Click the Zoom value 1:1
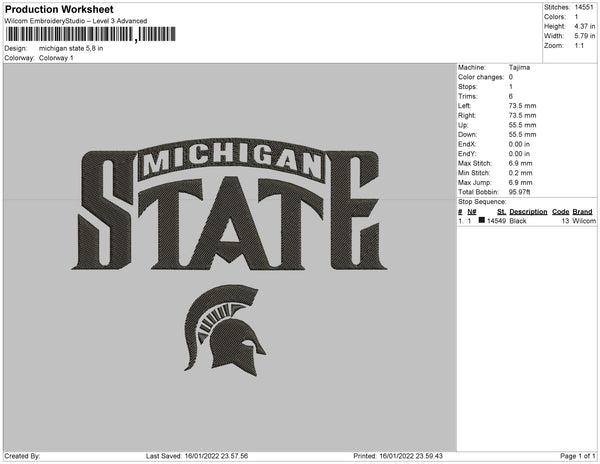This screenshot has width=600, height=464. click(579, 46)
